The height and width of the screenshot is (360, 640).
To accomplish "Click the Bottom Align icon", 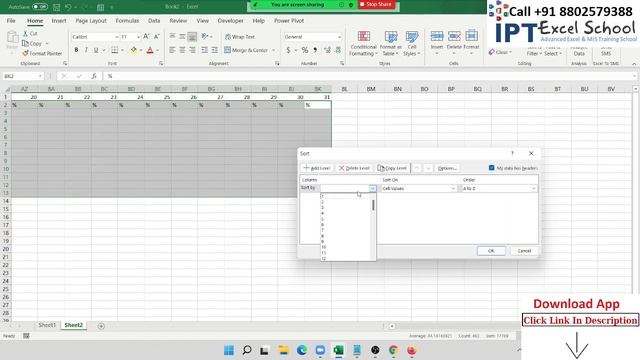I will (x=192, y=37).
